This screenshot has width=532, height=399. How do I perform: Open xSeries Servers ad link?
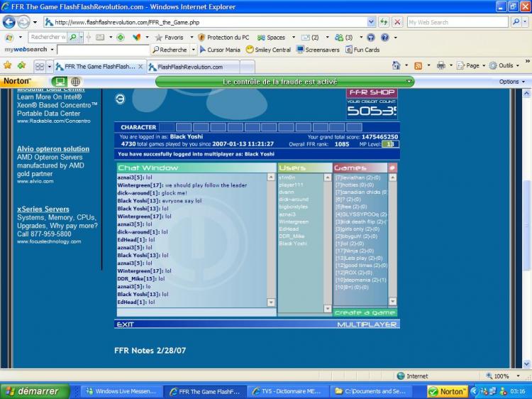point(43,209)
